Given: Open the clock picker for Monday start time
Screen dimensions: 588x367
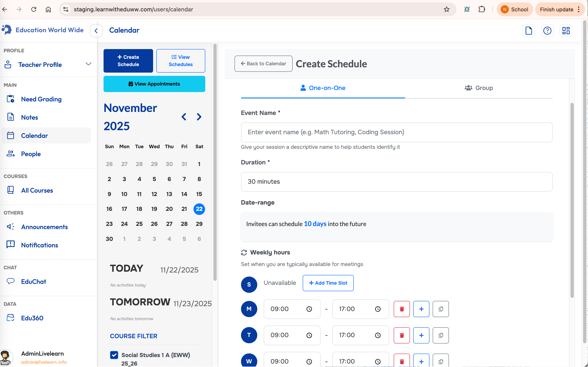Looking at the screenshot, I should click(309, 309).
